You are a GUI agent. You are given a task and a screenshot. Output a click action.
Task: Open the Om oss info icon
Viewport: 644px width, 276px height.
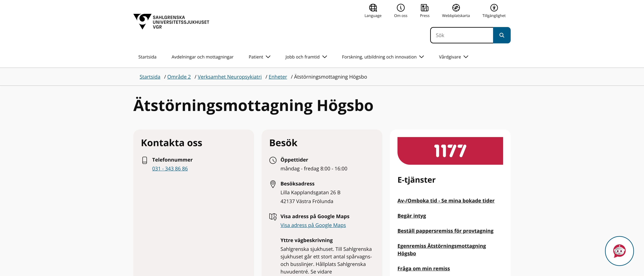tap(400, 8)
